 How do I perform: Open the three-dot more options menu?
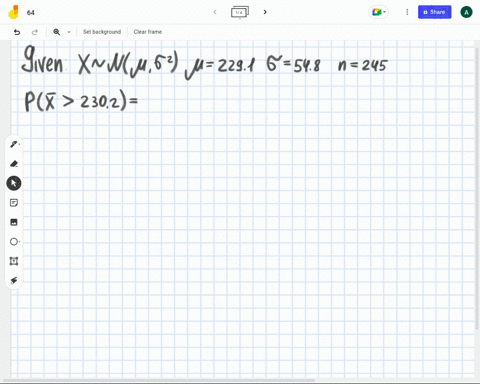(x=407, y=12)
